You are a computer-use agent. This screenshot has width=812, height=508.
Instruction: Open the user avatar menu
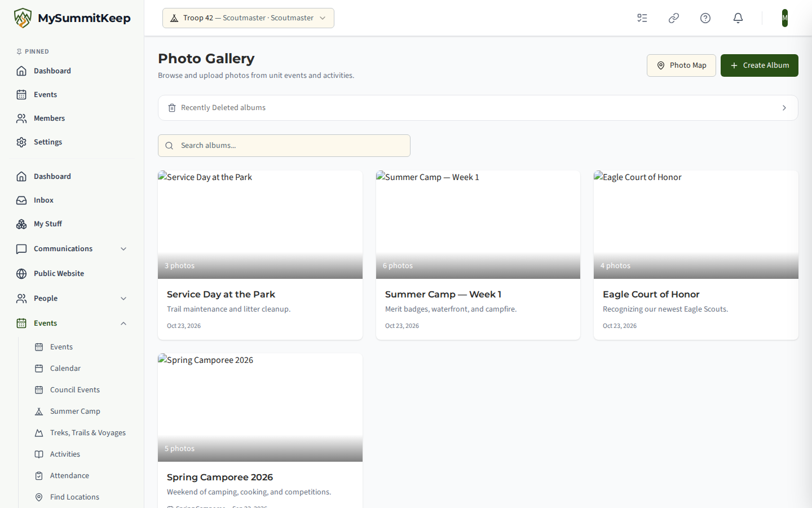pos(785,18)
